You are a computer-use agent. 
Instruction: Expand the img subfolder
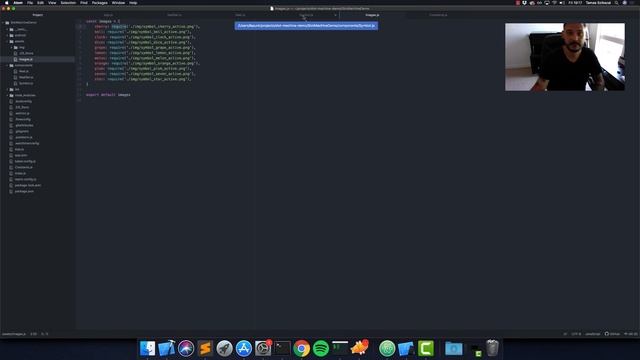[11, 47]
